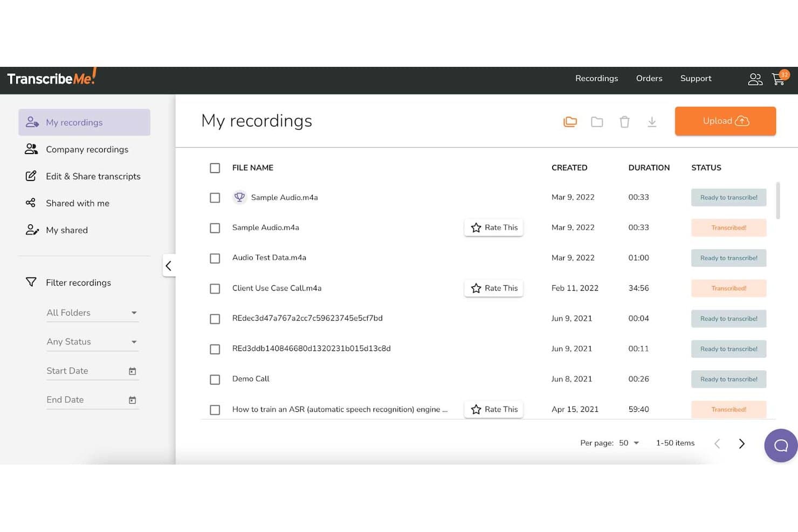Go to previous page arrow
Image resolution: width=798 pixels, height=532 pixels.
pos(717,443)
